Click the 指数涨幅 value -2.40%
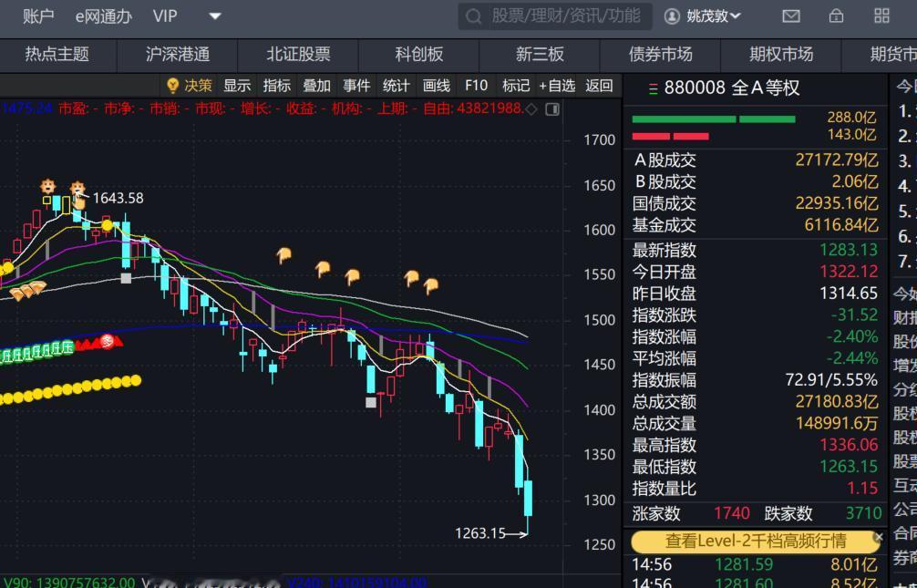The width and height of the screenshot is (917, 588). coord(852,337)
